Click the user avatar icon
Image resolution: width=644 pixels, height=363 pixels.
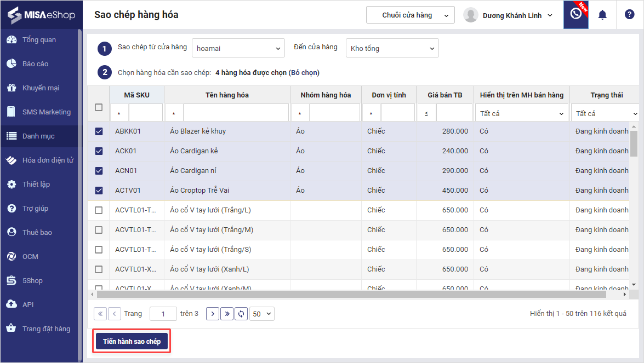click(x=470, y=15)
